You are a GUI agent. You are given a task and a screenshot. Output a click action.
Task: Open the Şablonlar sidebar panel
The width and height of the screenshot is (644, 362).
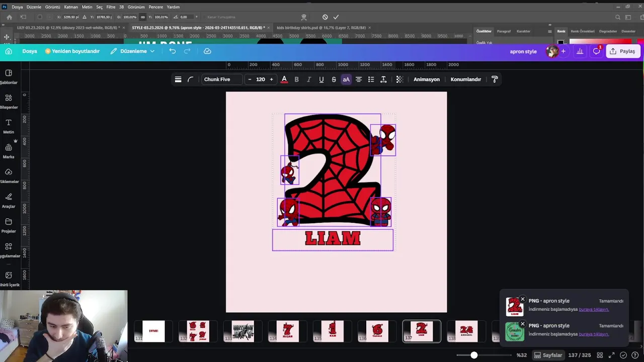point(9,76)
